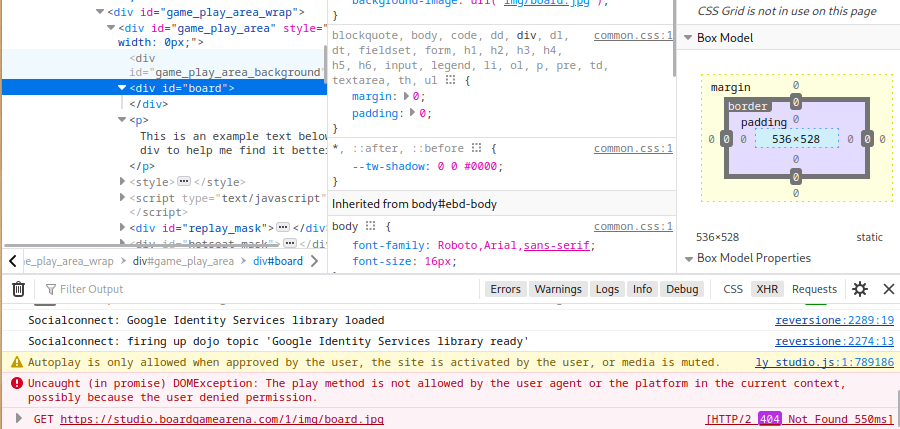Image resolution: width=900 pixels, height=429 pixels.
Task: Toggle Debug filter in console
Action: click(682, 289)
